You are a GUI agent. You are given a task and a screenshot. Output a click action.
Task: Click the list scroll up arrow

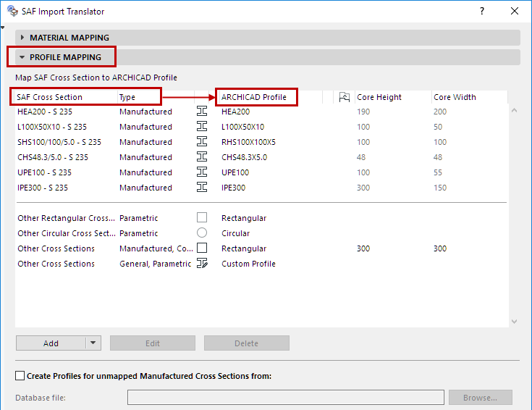coord(515,110)
